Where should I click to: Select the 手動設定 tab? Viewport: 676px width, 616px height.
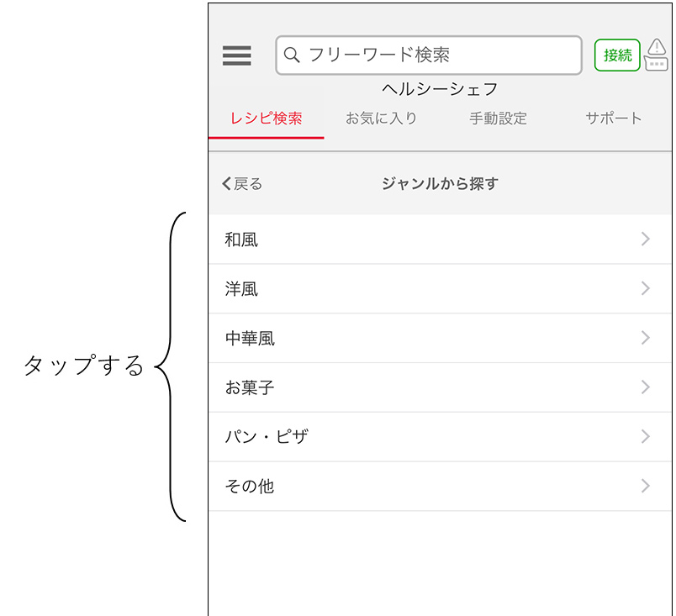[498, 118]
